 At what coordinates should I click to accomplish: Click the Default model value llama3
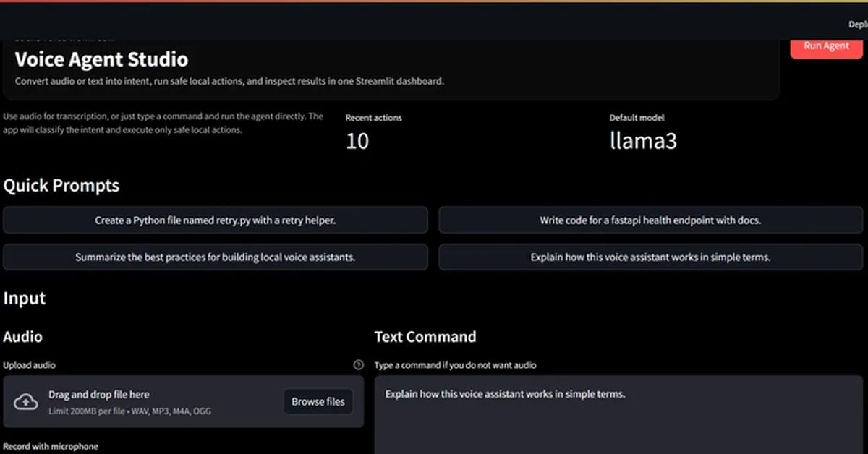coord(643,141)
